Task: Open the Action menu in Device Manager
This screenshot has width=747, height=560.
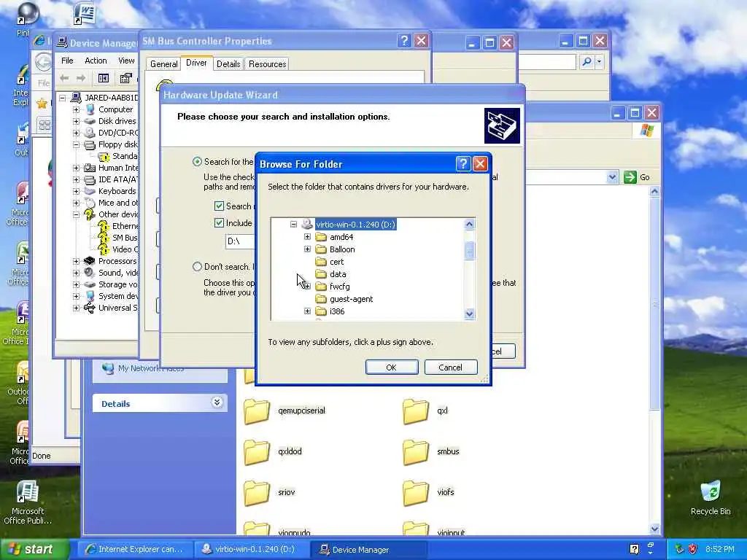Action: click(x=96, y=61)
